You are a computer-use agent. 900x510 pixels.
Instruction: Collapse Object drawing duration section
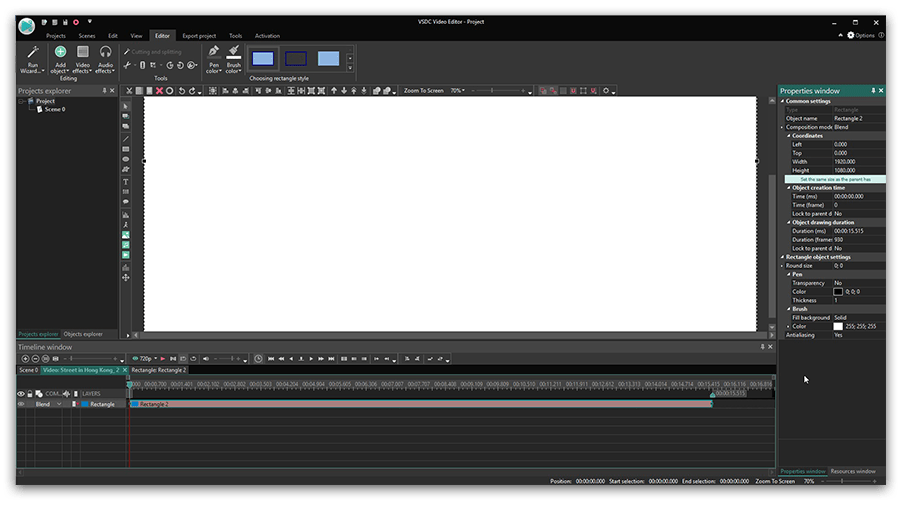point(789,222)
